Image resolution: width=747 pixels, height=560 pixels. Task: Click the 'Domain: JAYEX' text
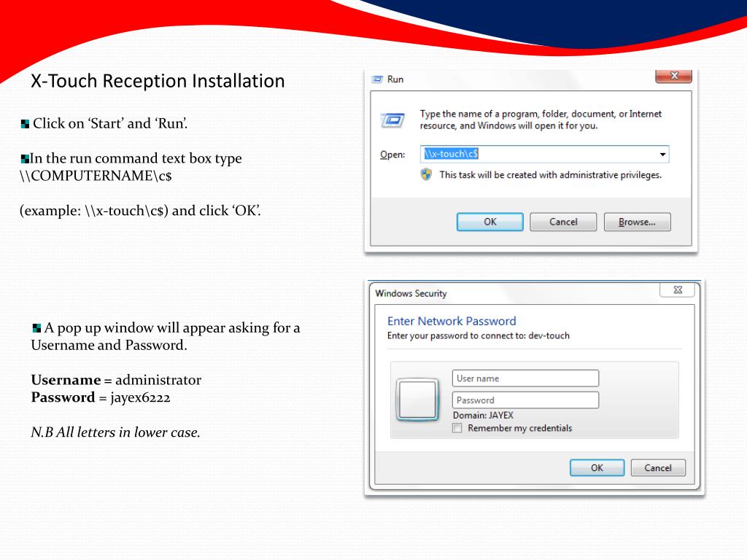tap(483, 415)
